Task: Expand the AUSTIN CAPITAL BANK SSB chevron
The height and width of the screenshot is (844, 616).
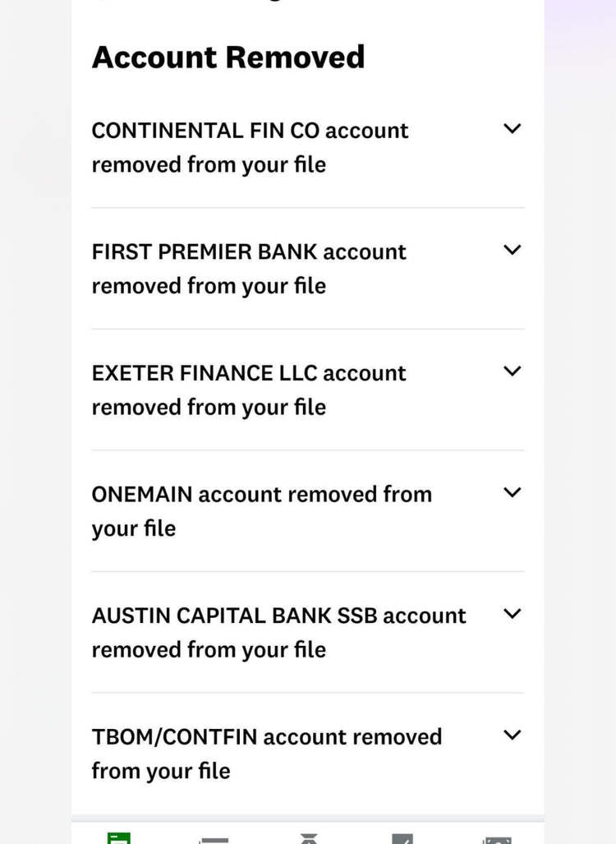Action: (x=512, y=614)
